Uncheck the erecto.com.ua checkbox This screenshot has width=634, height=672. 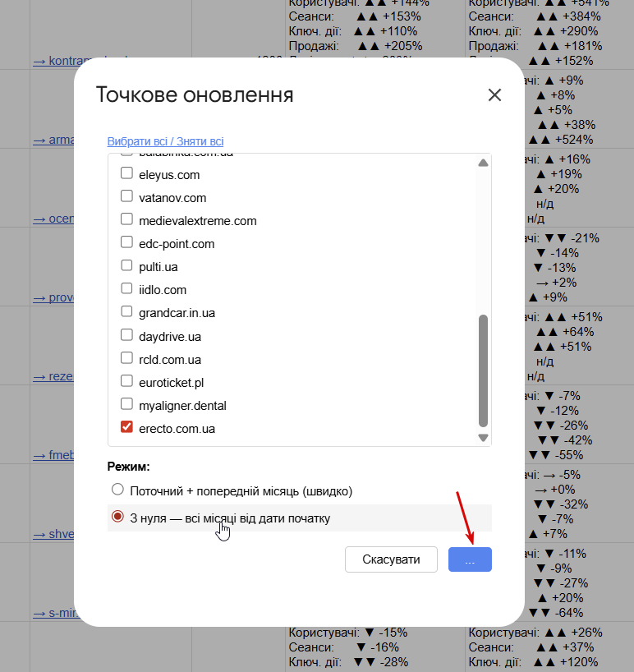[x=126, y=427]
